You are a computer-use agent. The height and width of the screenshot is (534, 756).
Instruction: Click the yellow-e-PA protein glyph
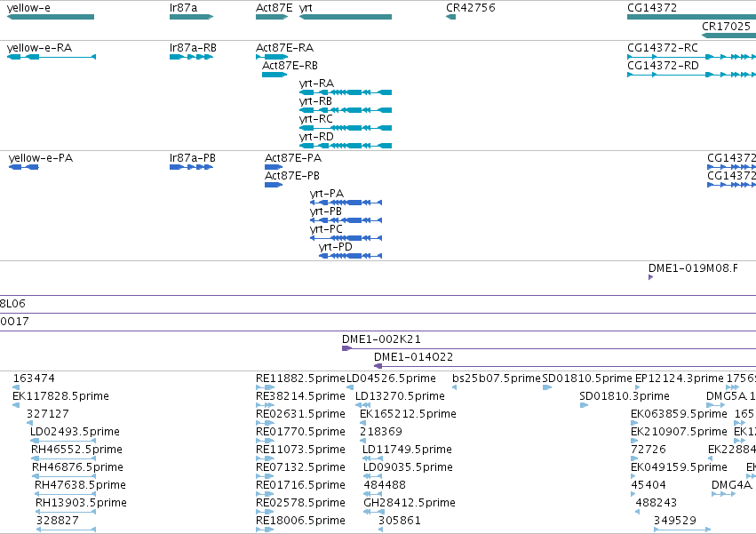[24, 167]
